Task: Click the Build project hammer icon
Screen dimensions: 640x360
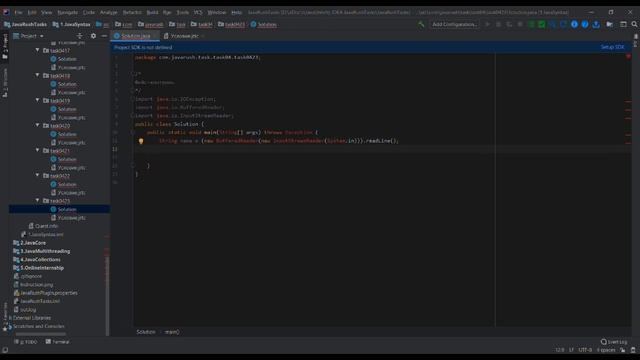Action: [x=421, y=24]
